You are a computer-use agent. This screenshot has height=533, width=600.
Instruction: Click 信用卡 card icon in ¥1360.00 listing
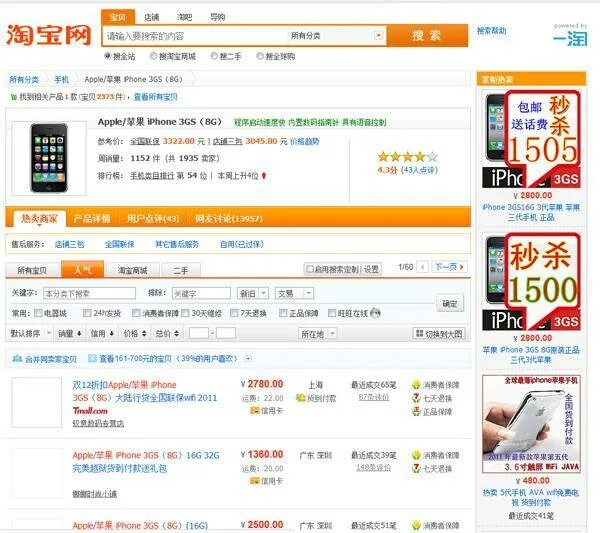pyautogui.click(x=254, y=481)
